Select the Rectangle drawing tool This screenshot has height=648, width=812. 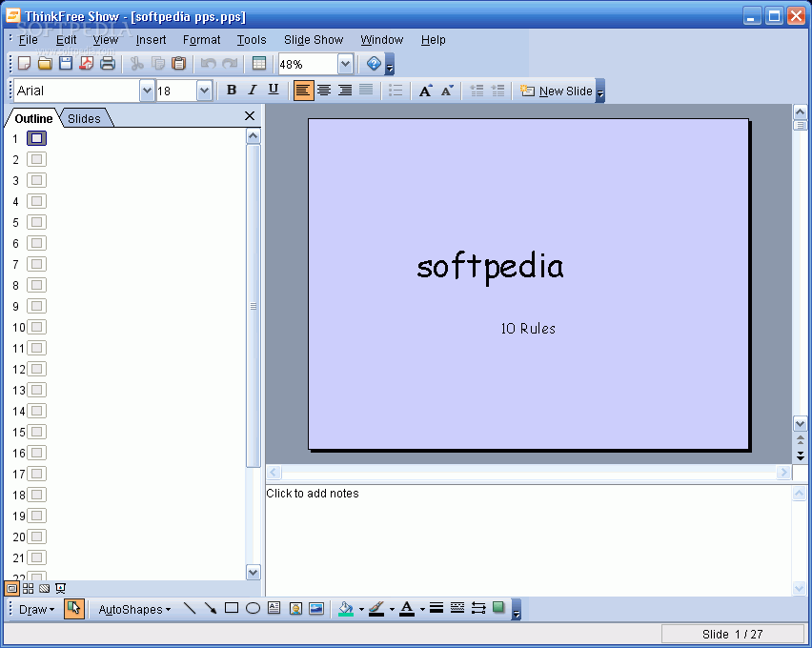[x=232, y=608]
